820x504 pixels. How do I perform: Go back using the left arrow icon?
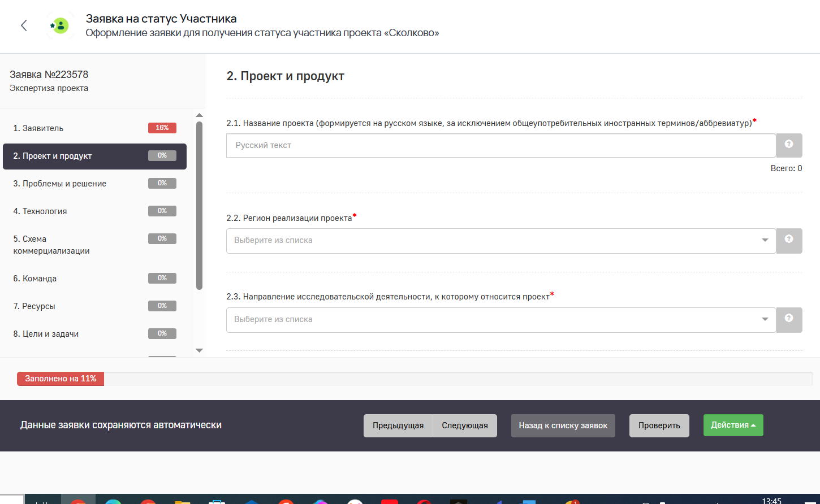24,25
